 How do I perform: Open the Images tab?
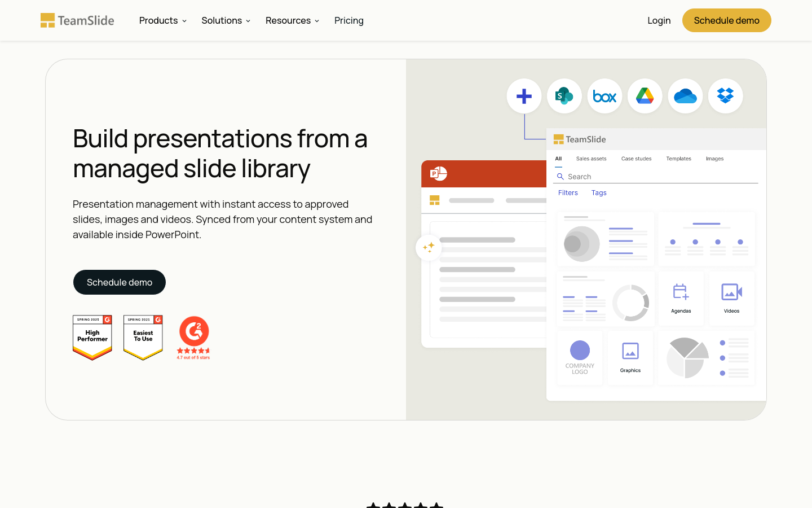(714, 159)
